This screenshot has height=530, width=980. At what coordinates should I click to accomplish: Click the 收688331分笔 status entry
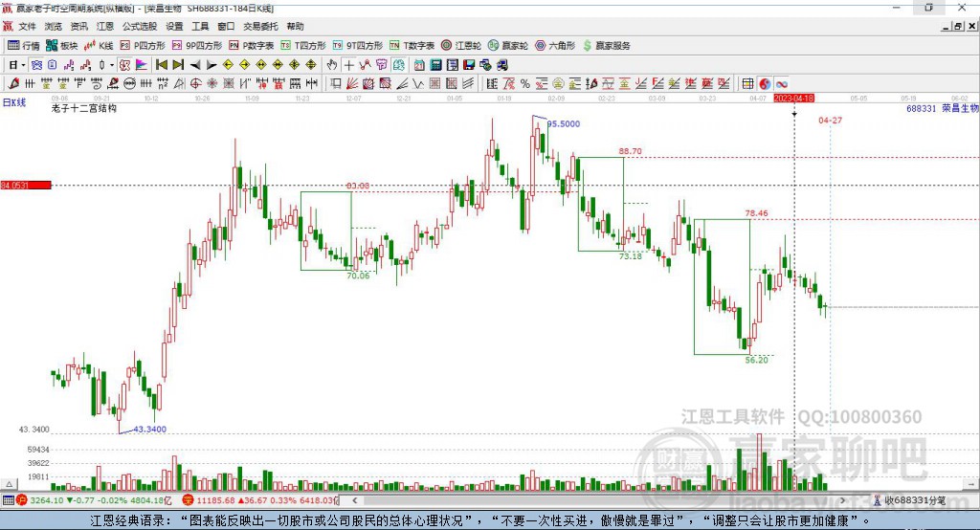909,500
